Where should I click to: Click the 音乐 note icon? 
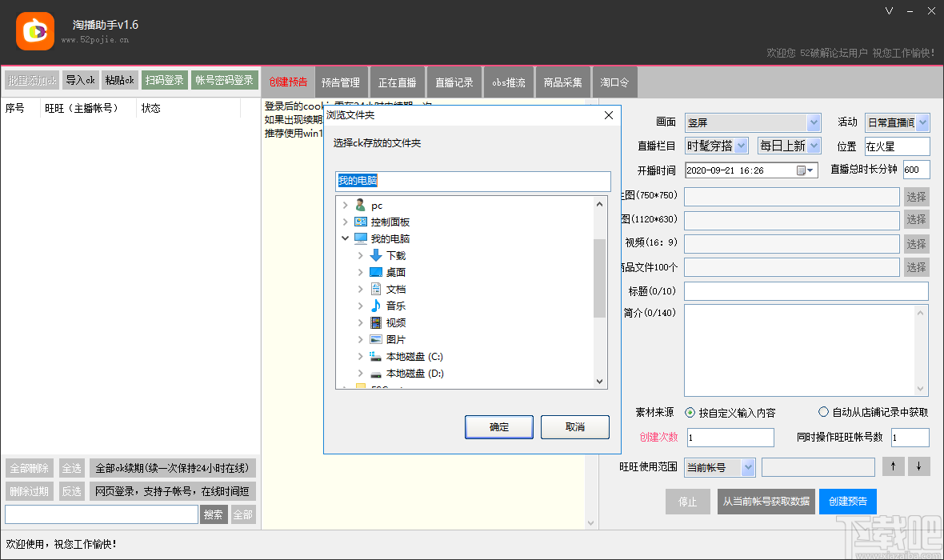coord(376,306)
